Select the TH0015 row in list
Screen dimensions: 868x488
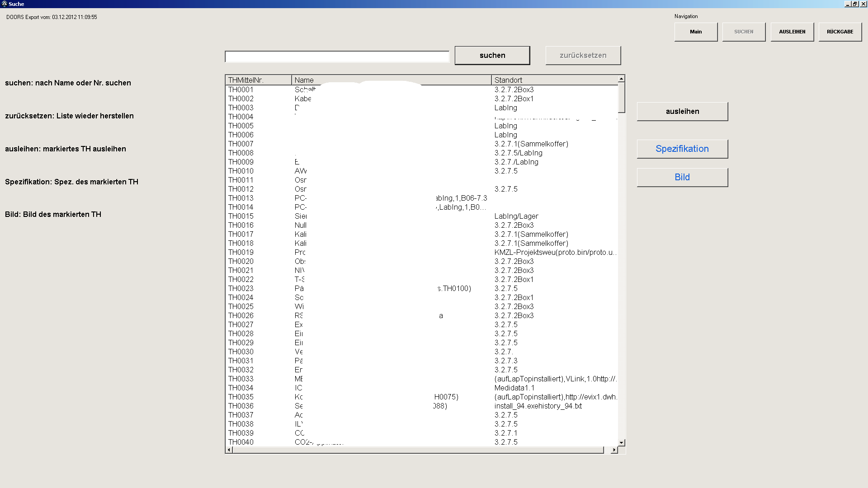point(241,216)
